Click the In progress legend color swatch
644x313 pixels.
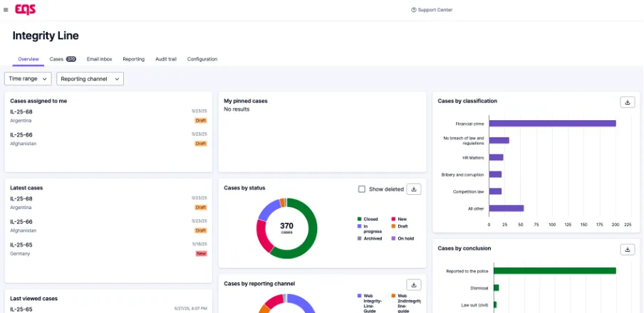pyautogui.click(x=359, y=226)
